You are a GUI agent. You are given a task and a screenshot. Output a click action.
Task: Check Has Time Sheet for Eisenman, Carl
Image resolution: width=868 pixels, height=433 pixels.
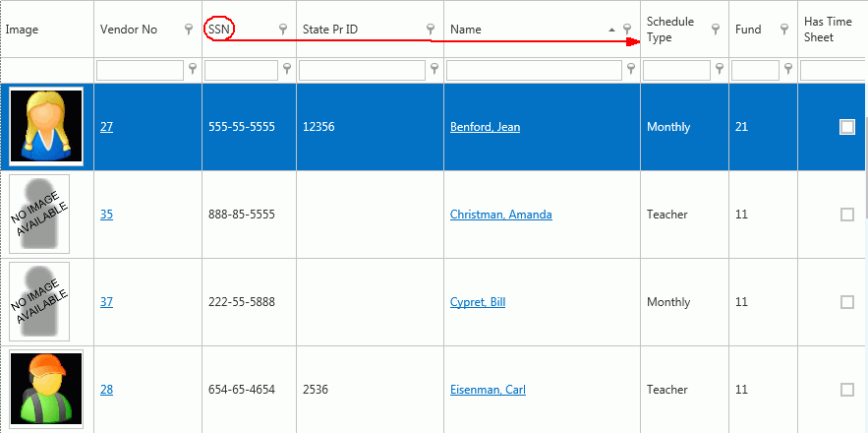tap(847, 390)
